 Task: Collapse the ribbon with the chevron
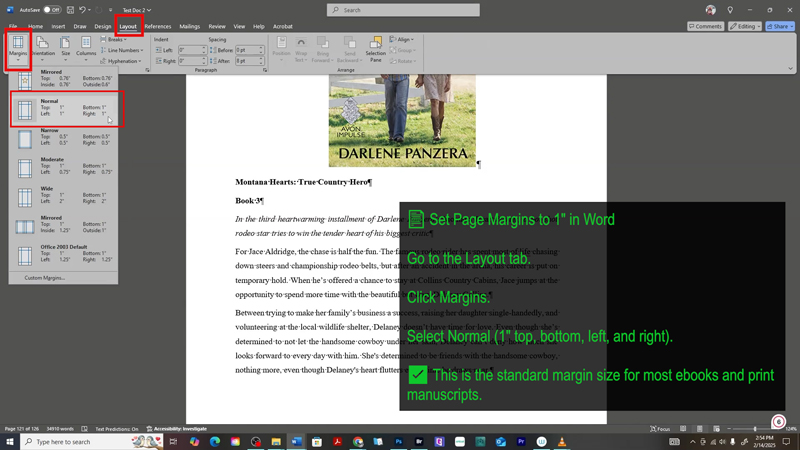[790, 68]
